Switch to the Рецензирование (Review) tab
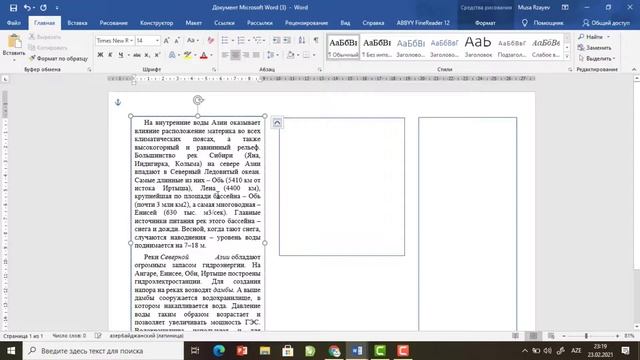Viewport: 640px width, 360px height. click(306, 23)
